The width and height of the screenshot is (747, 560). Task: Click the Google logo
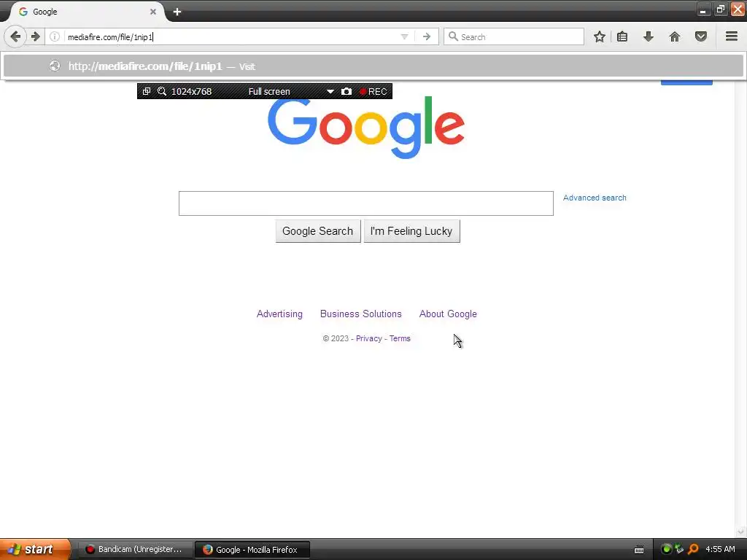366,128
